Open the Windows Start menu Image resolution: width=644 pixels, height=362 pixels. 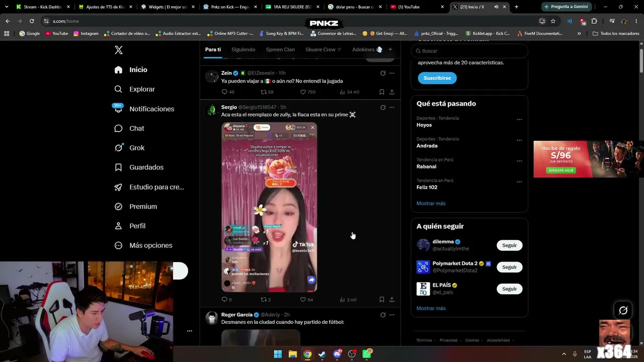(278, 354)
